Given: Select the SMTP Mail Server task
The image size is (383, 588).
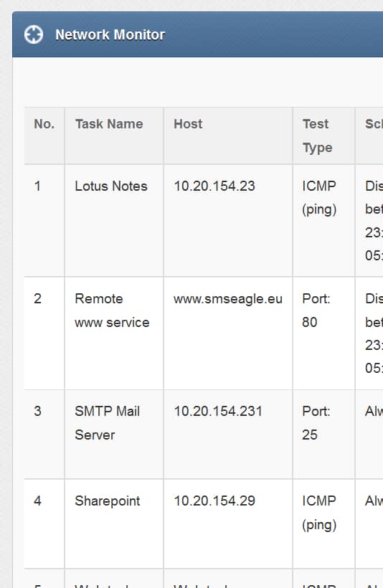Looking at the screenshot, I should pos(108,423).
